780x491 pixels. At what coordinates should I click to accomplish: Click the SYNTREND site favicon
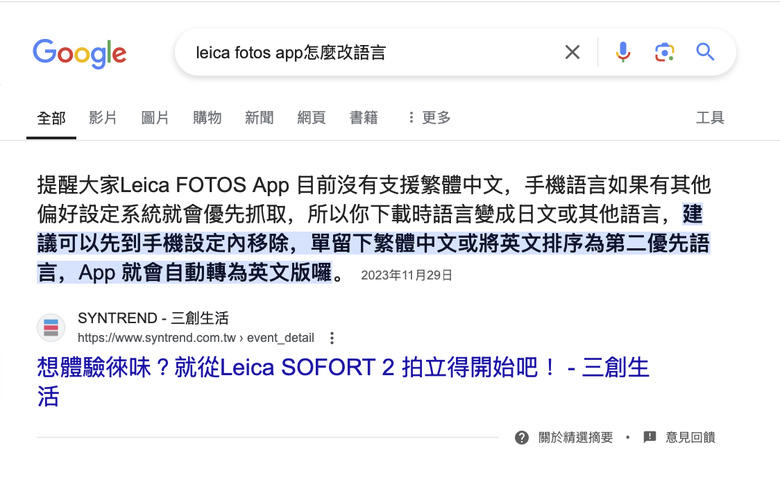pyautogui.click(x=51, y=327)
